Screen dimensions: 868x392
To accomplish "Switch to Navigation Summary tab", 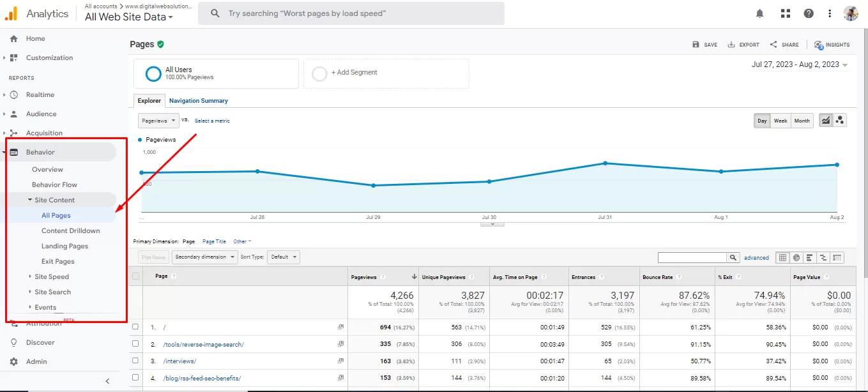I will click(198, 101).
